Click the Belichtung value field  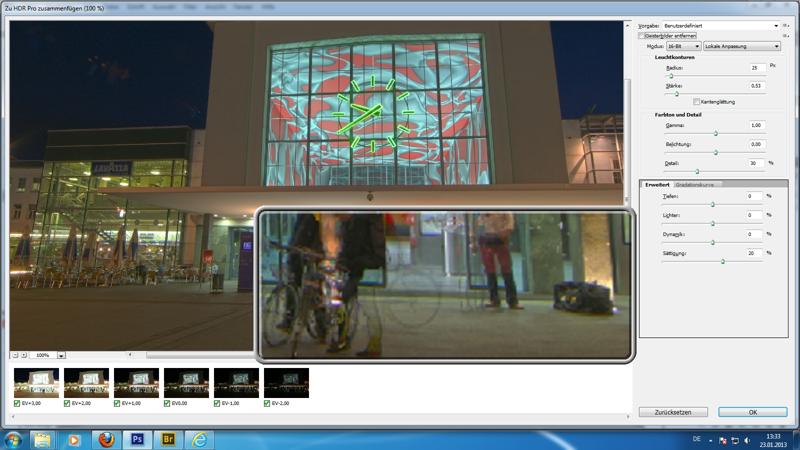tap(758, 144)
